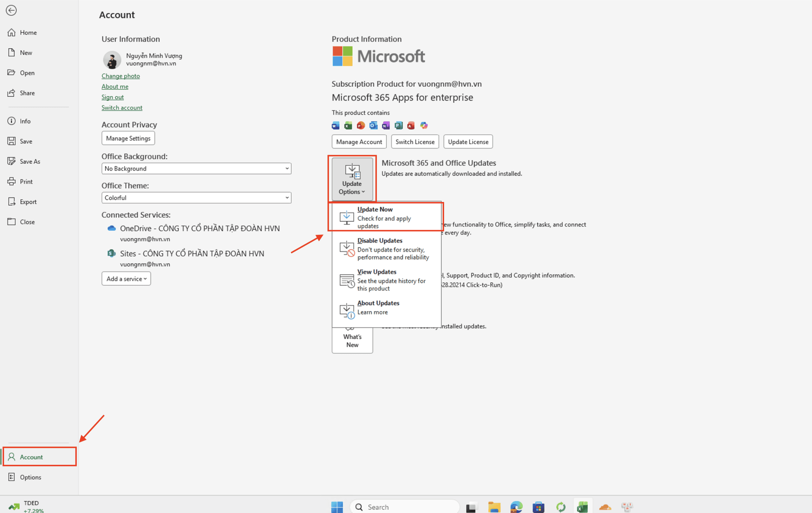Click the Switch account link
The height and width of the screenshot is (513, 812).
pos(122,107)
